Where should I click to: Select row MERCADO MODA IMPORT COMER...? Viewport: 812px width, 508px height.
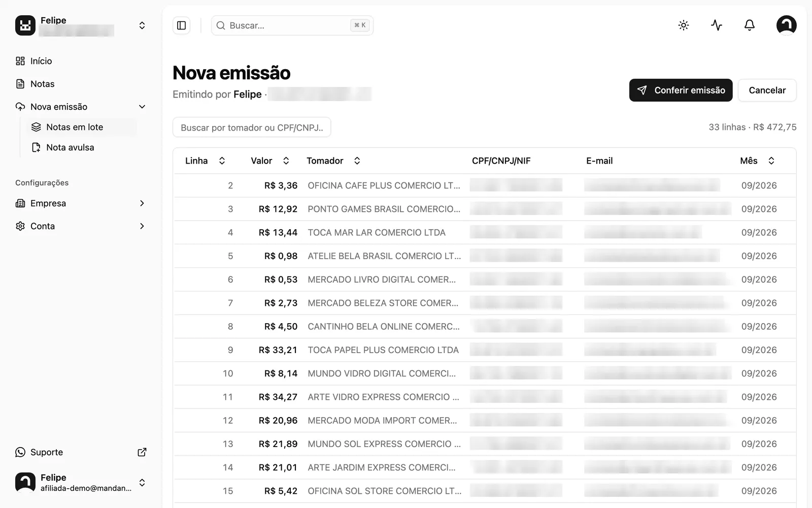point(485,421)
